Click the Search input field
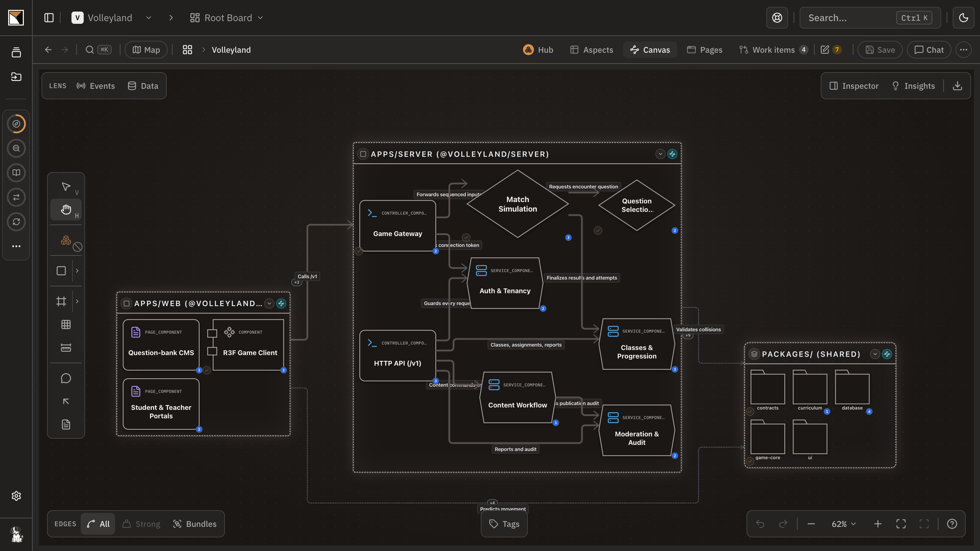Viewport: 980px width, 551px height. (x=870, y=18)
